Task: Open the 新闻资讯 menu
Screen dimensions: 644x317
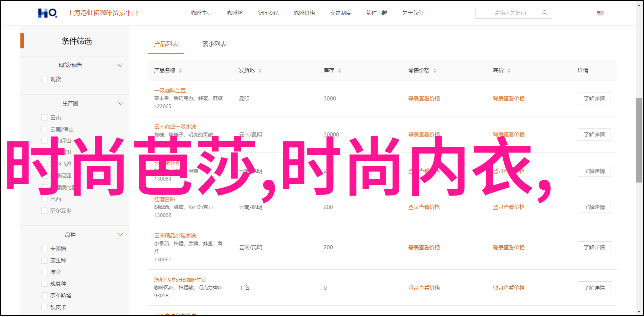Action: [268, 13]
